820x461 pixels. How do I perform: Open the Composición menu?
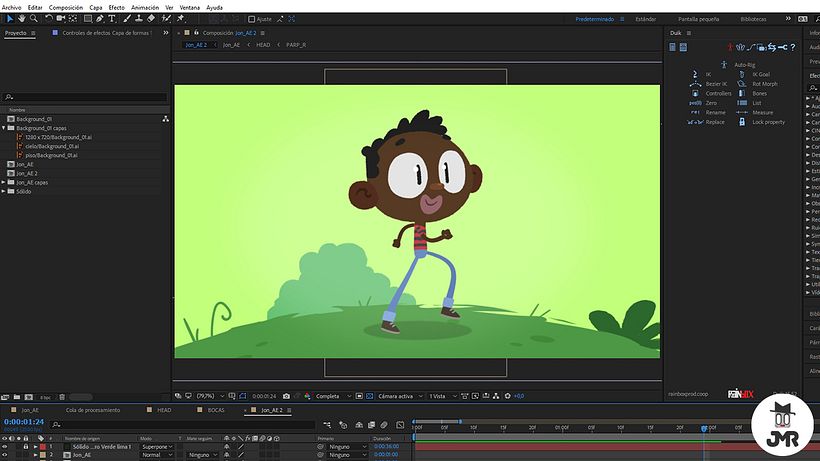(x=66, y=8)
